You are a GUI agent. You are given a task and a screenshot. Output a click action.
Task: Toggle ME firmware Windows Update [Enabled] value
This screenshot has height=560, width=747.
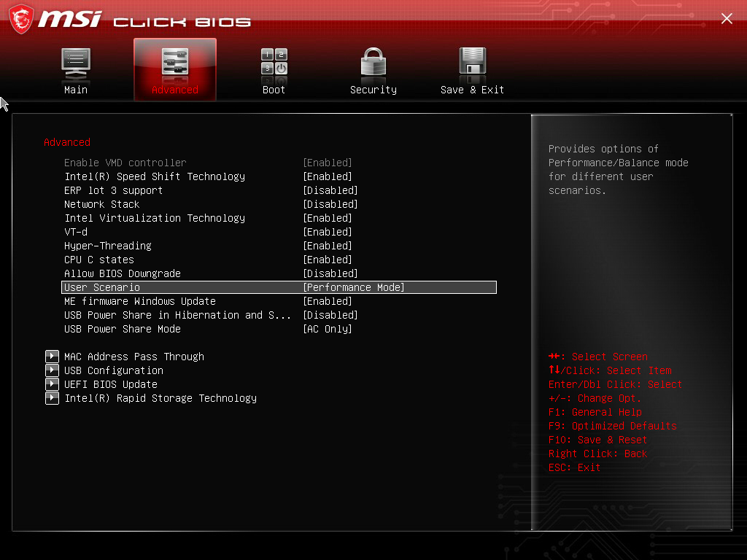[328, 301]
